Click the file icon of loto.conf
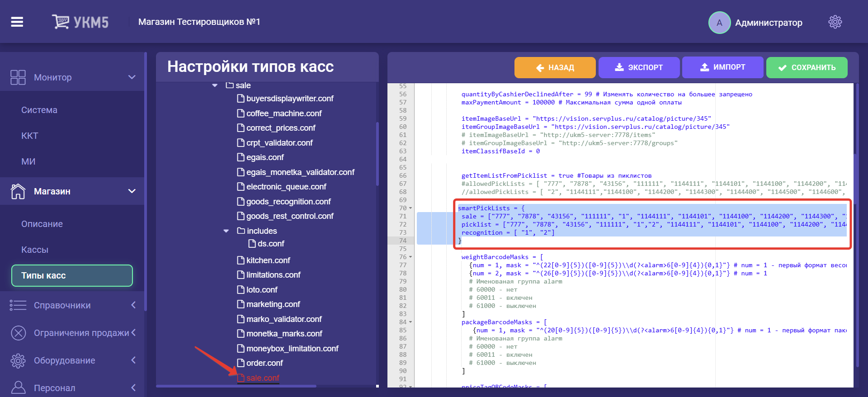This screenshot has width=868, height=397. click(241, 290)
